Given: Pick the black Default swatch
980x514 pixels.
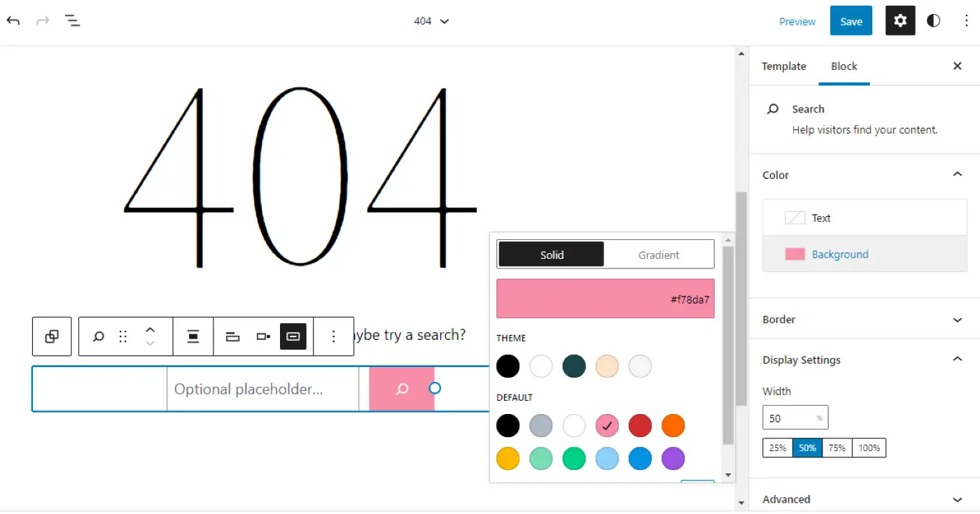Looking at the screenshot, I should pos(508,425).
